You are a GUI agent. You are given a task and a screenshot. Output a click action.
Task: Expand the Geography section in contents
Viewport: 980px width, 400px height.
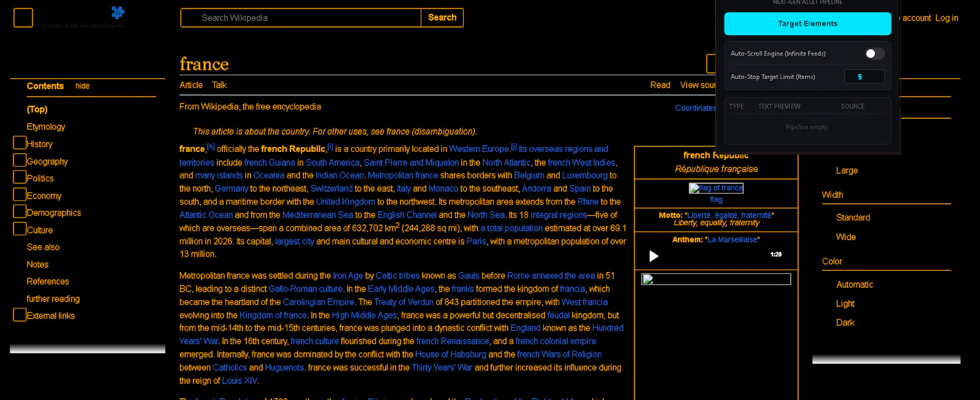20,160
